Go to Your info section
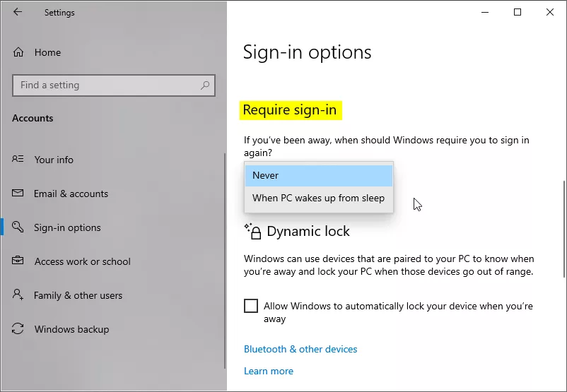The width and height of the screenshot is (567, 392). pos(54,160)
